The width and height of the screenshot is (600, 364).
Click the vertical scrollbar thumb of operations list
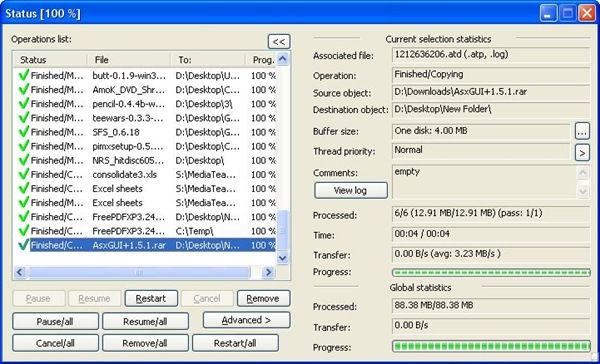coord(283,230)
